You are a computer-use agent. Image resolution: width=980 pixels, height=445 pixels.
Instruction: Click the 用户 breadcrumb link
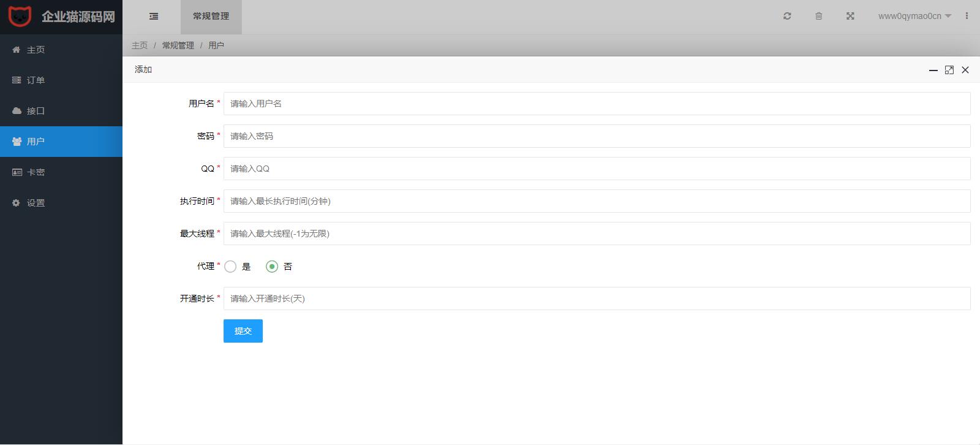[216, 45]
